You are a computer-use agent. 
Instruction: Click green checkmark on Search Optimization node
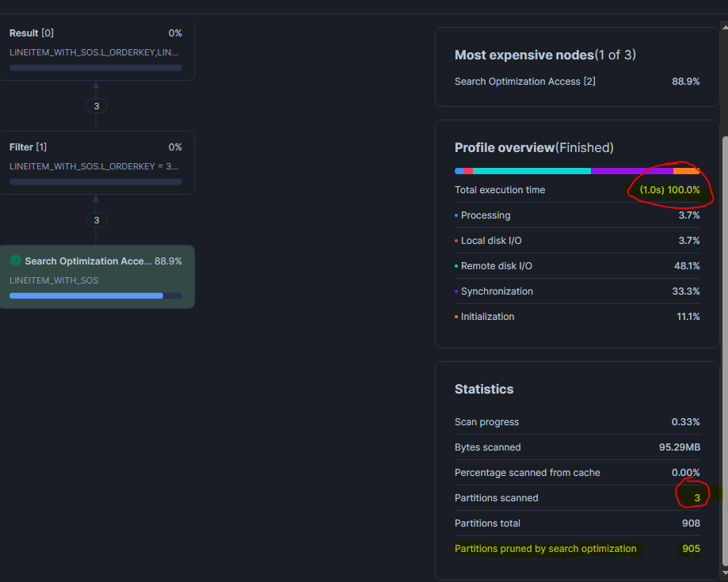(x=16, y=261)
